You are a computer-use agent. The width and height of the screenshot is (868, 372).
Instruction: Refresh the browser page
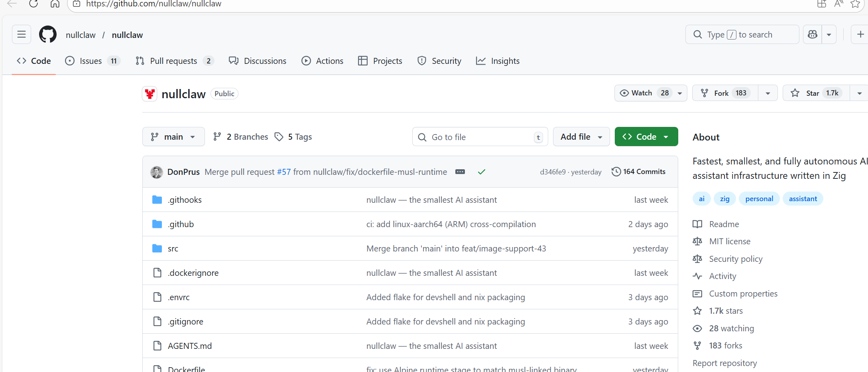33,4
